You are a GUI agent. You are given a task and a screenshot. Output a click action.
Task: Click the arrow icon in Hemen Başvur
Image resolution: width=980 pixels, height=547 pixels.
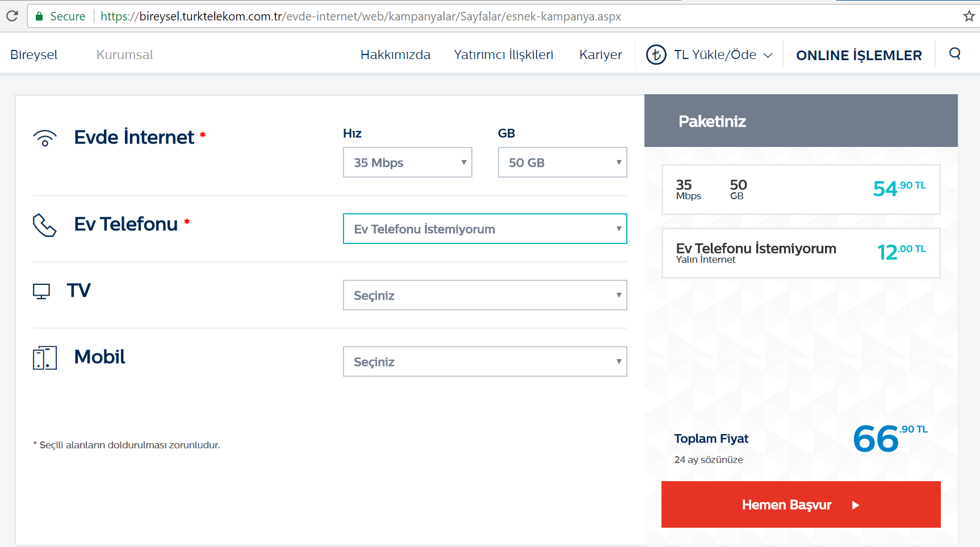pos(856,505)
